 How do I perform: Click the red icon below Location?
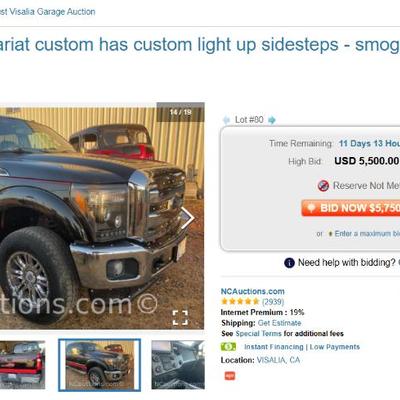[230, 376]
